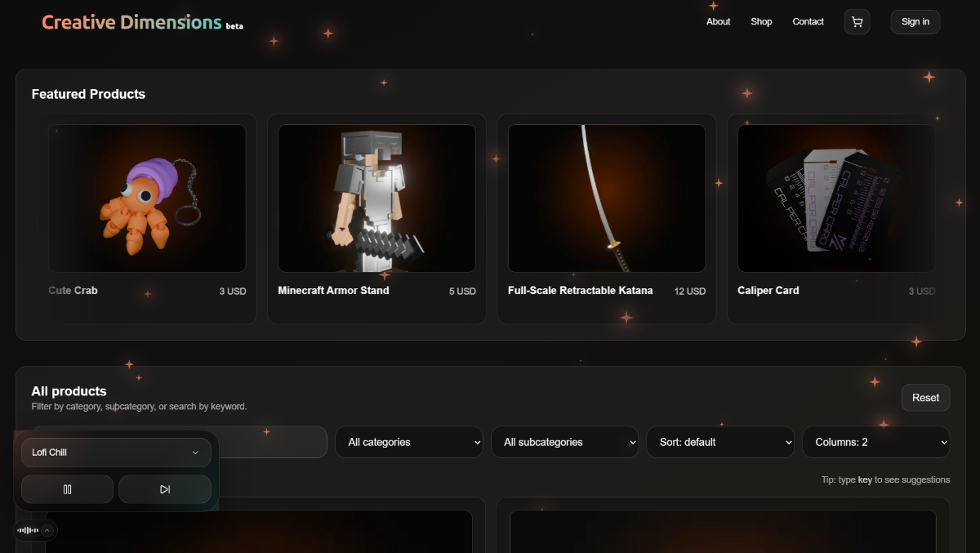Pause the Lofi Chill music
The width and height of the screenshot is (980, 553).
67,489
